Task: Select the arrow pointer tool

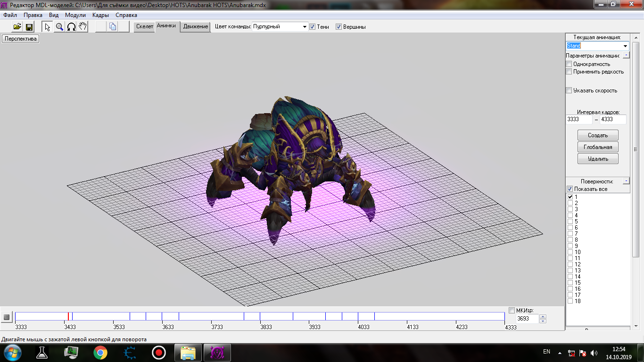Action: click(48, 27)
